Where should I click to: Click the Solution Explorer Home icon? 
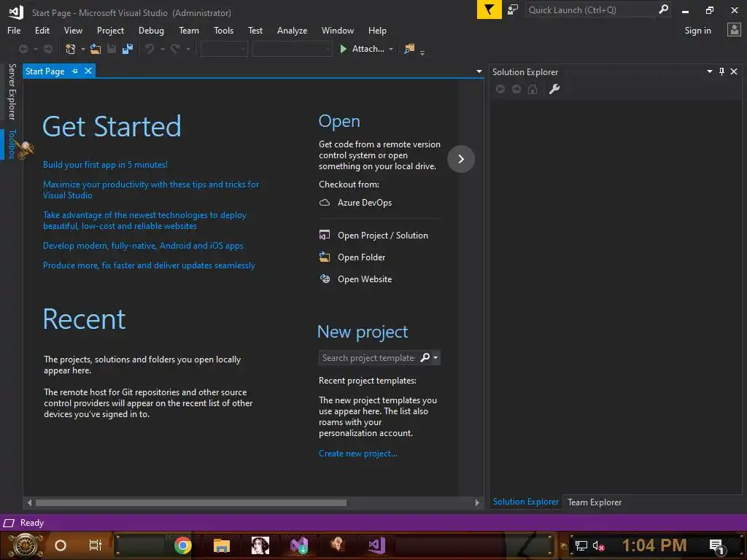[533, 89]
